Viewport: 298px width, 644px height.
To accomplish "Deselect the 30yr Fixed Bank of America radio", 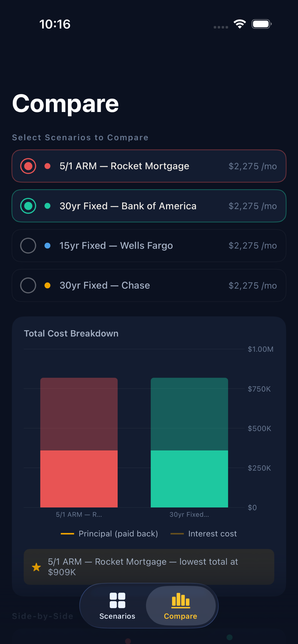I will pos(28,206).
